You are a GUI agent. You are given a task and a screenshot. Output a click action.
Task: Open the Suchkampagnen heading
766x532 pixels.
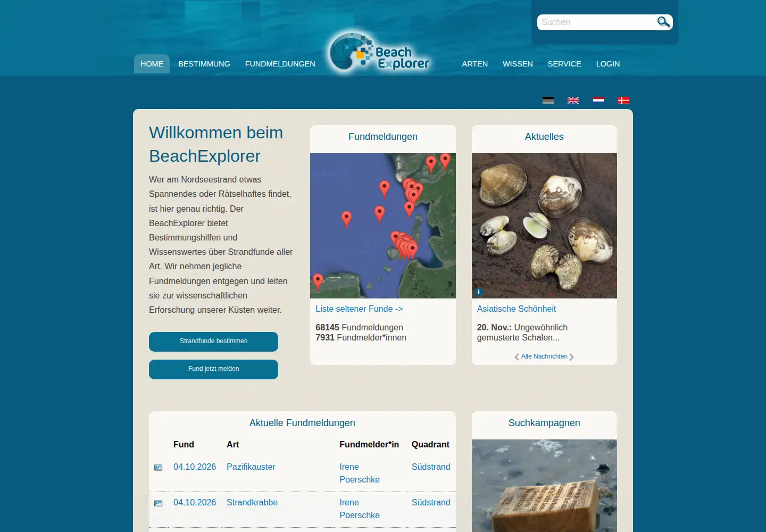[544, 423]
